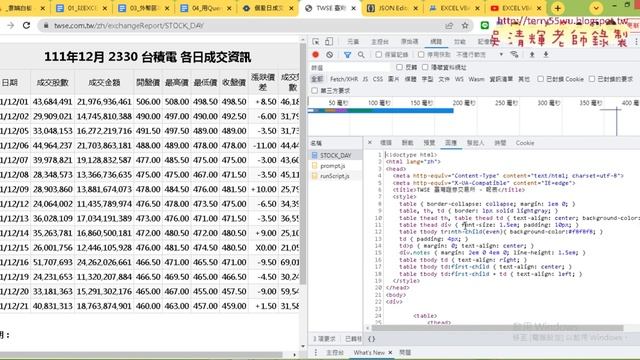640x360 pixels.
Task: Open the DevTools drawer kebab menu
Action: click(x=316, y=352)
